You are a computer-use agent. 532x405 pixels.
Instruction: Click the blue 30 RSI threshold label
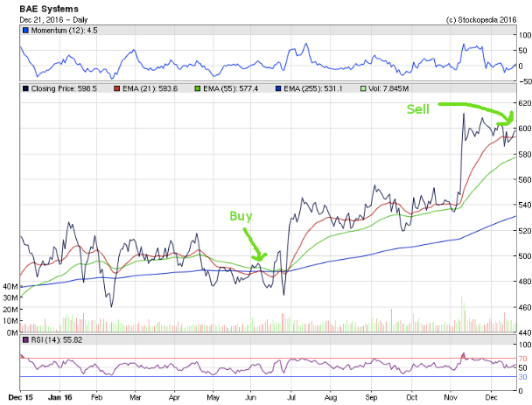pyautogui.click(x=523, y=377)
